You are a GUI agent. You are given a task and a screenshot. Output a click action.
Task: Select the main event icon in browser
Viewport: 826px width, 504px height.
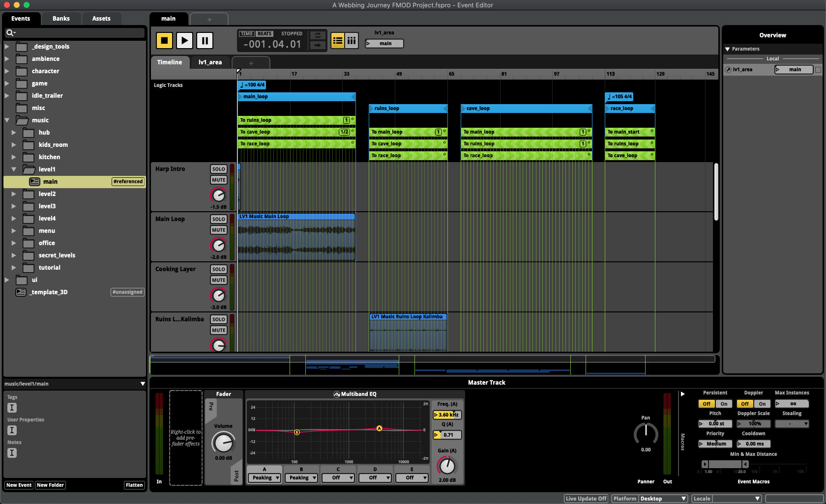tap(34, 182)
